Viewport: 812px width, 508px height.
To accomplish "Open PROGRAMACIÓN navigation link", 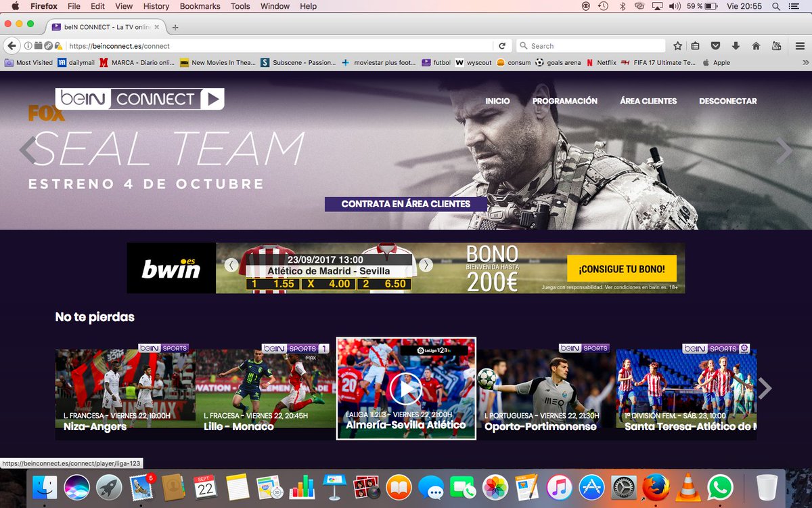I will point(565,101).
